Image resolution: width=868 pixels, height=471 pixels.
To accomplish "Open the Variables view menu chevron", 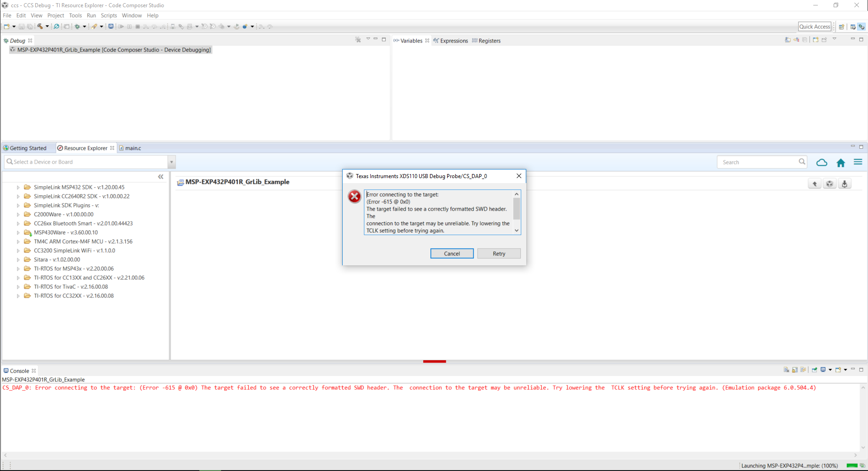I will [x=835, y=39].
